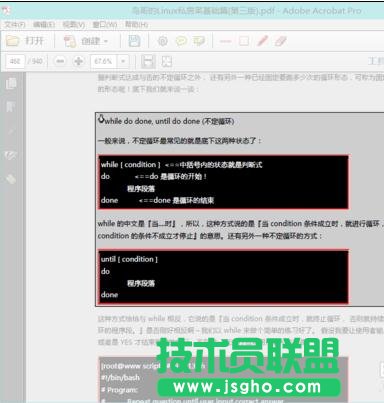Open the 窗口(W) menu
Image resolution: width=384 pixels, height=403 pixels.
(104, 24)
